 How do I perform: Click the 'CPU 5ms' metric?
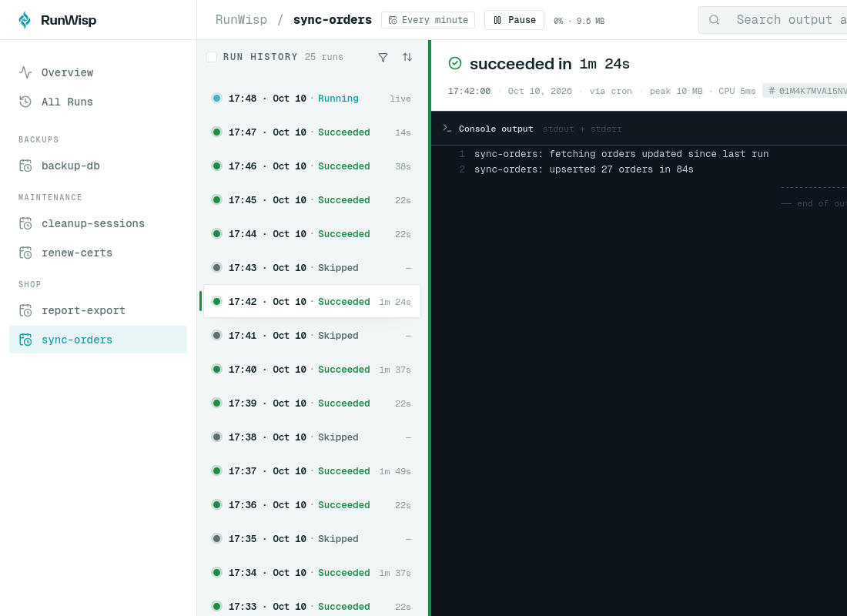[x=737, y=91]
